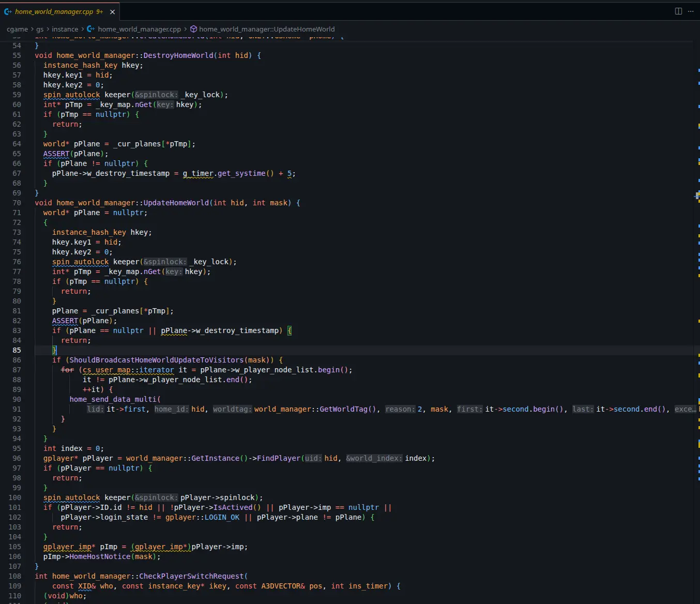Viewport: 700px width, 604px height.
Task: Click ASSERT macro on line 65
Action: (56, 154)
